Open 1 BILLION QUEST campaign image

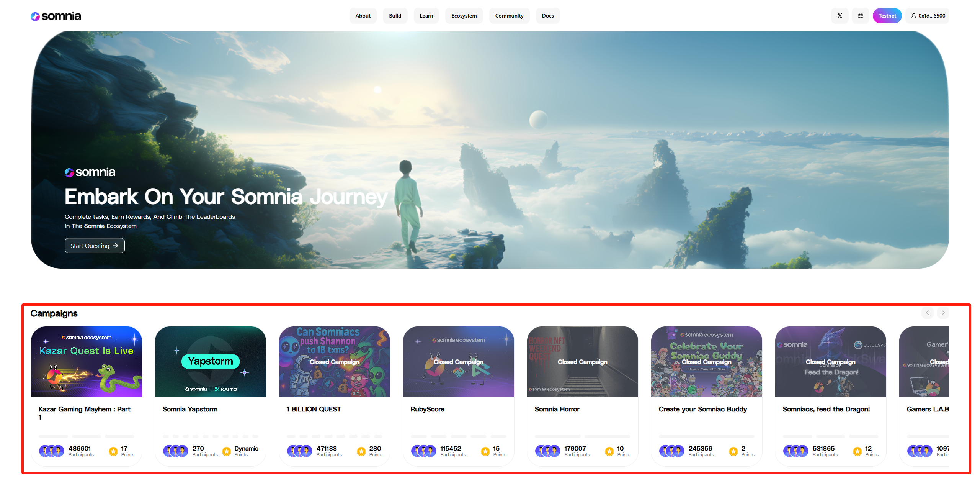[x=335, y=362]
